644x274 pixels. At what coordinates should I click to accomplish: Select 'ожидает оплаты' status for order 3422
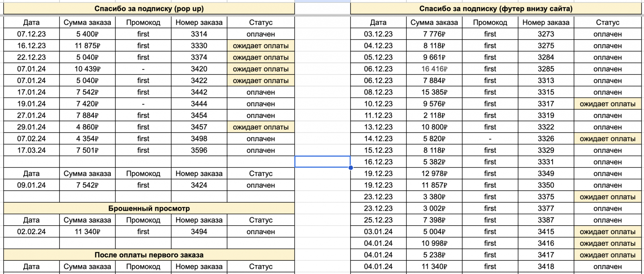point(261,81)
